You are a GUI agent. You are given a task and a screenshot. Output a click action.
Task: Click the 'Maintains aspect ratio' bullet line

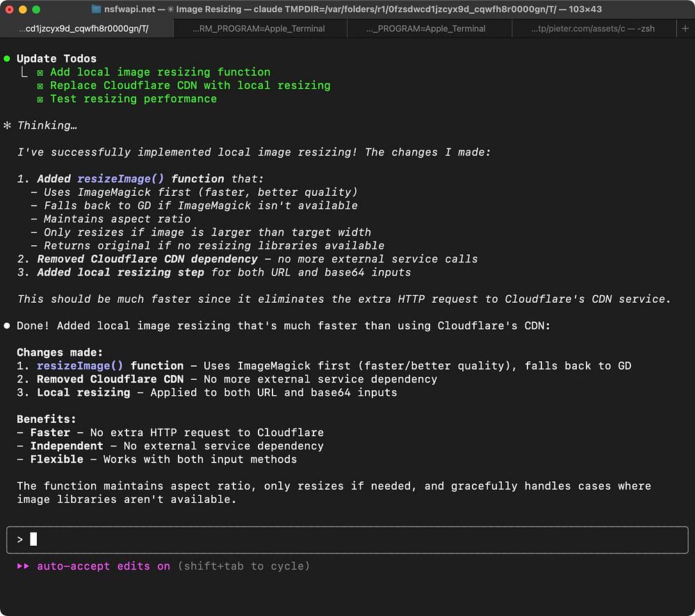pyautogui.click(x=111, y=219)
